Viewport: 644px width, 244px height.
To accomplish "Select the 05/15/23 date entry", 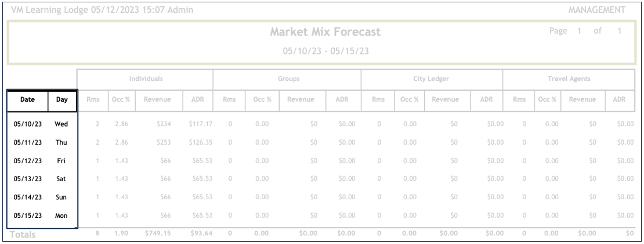I will (27, 216).
